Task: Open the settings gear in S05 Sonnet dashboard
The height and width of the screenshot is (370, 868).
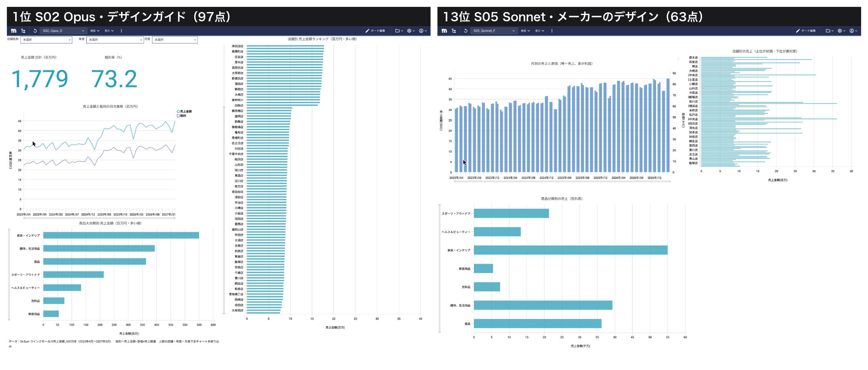Action: click(x=841, y=31)
